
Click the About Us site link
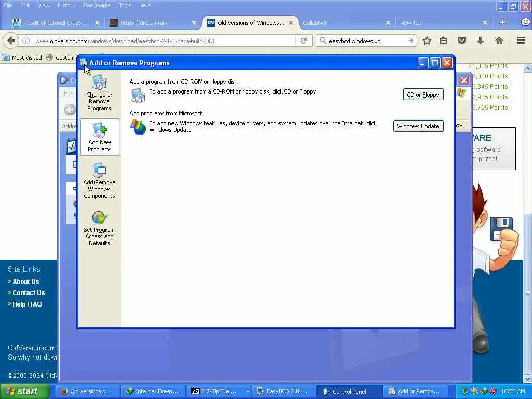(26, 281)
